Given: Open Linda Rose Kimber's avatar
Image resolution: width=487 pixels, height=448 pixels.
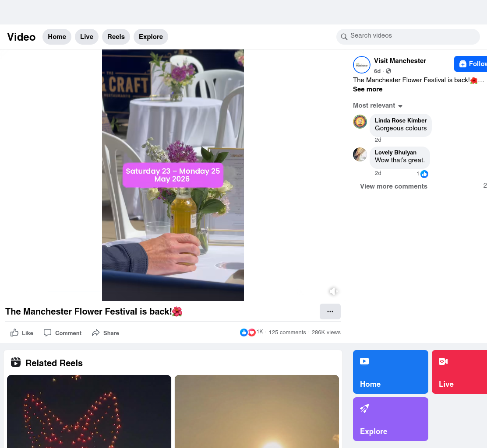Looking at the screenshot, I should click(360, 122).
